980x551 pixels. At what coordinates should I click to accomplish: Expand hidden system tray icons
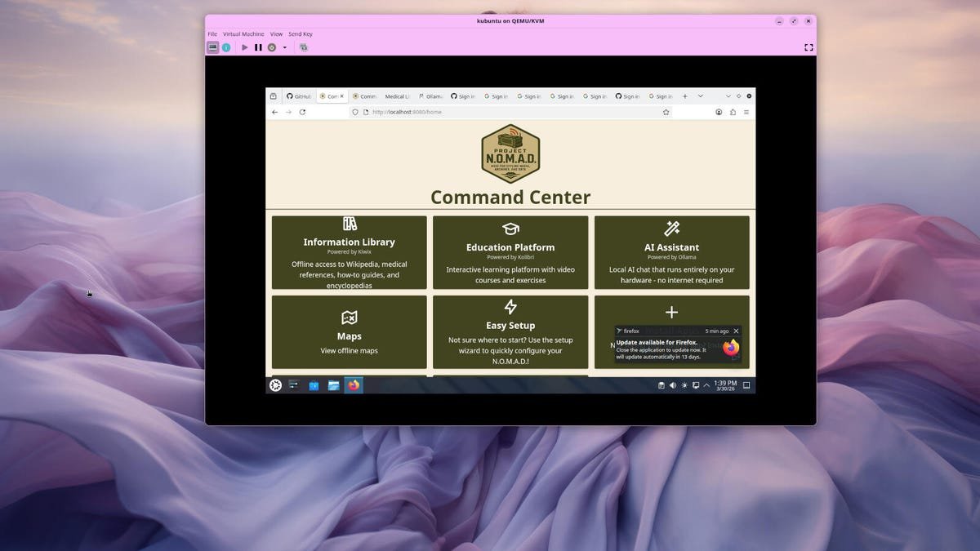pos(706,384)
